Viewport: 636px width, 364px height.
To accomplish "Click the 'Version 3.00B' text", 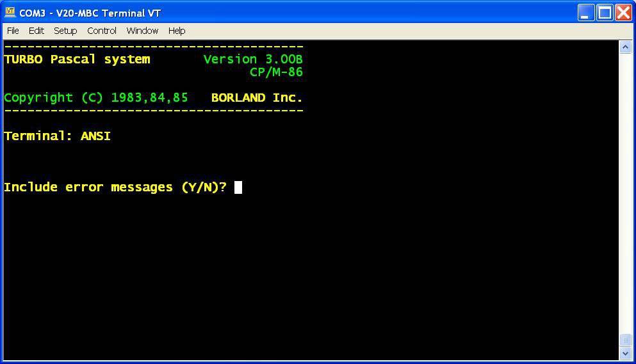I will (x=253, y=59).
